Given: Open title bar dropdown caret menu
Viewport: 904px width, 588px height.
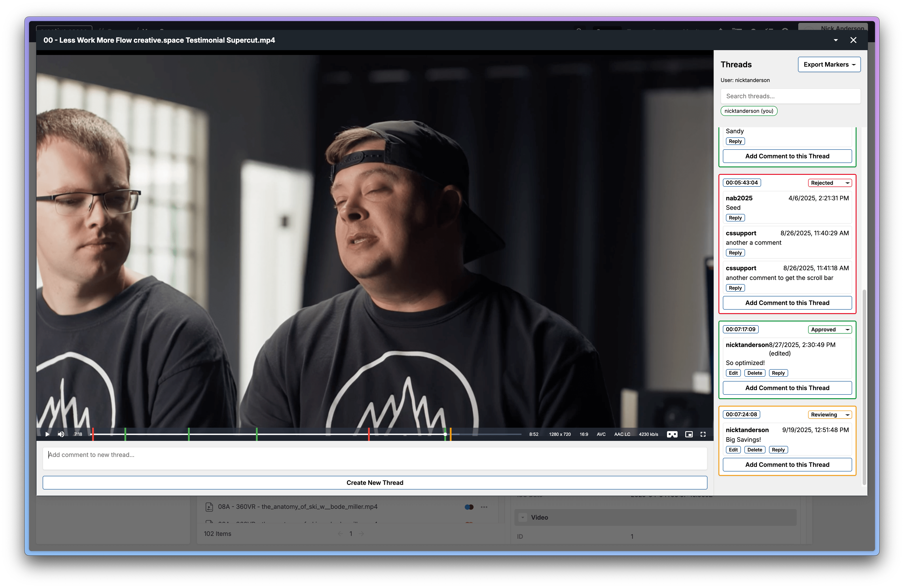Looking at the screenshot, I should click(x=836, y=40).
